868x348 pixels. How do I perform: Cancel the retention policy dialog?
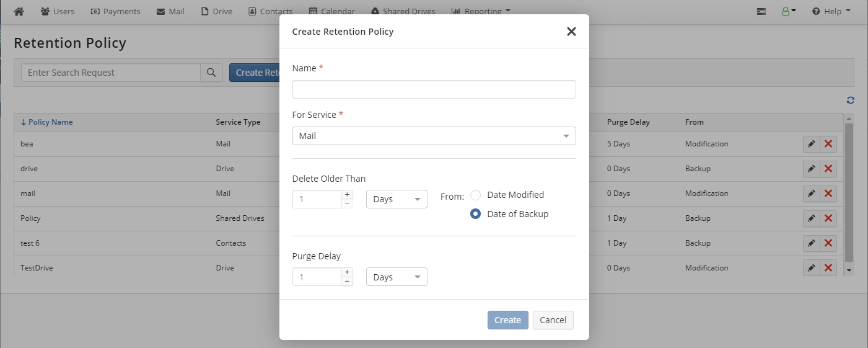553,320
